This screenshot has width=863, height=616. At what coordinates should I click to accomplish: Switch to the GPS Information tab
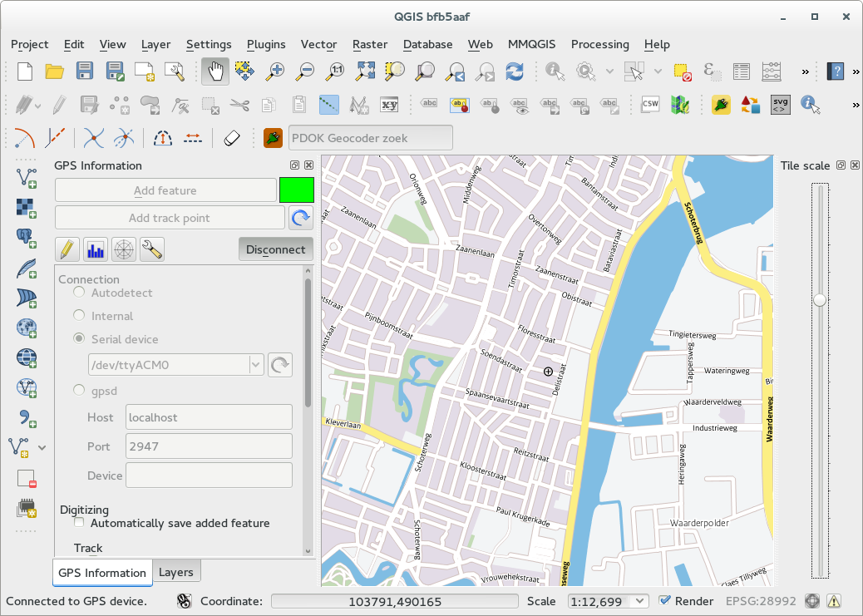pos(102,573)
